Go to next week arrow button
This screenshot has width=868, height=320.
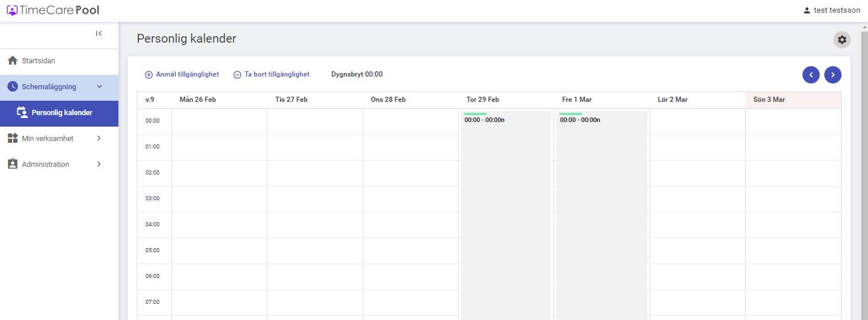coord(833,75)
